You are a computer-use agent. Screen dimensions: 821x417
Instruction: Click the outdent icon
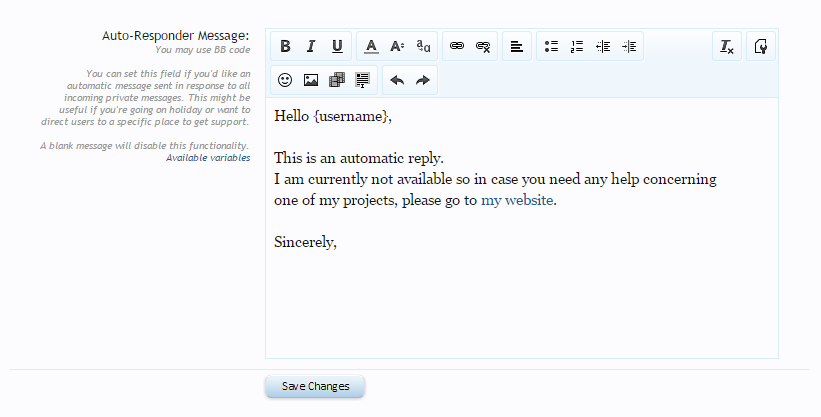tap(603, 46)
